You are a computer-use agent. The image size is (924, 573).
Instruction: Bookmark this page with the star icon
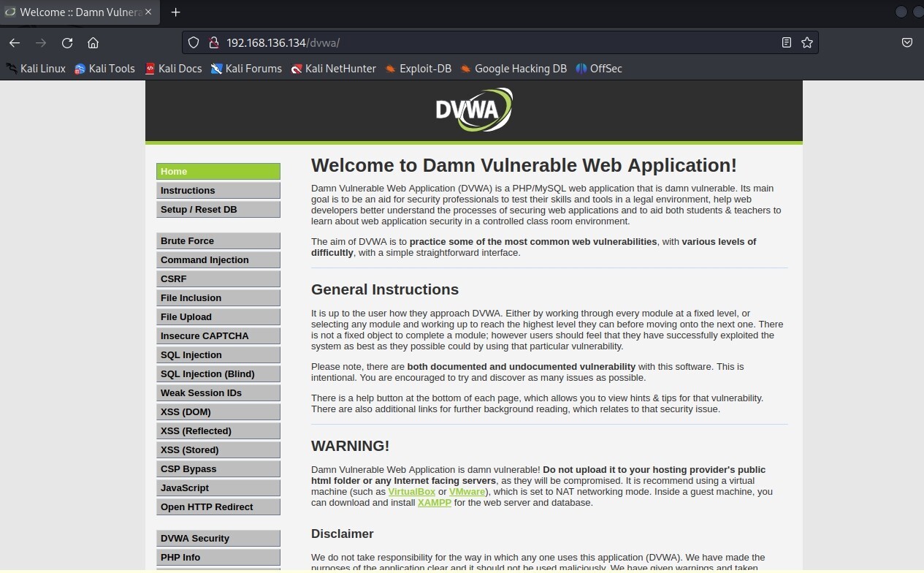[807, 42]
